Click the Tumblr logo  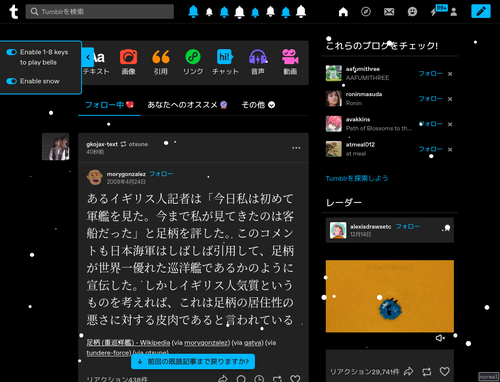pyautogui.click(x=13, y=12)
